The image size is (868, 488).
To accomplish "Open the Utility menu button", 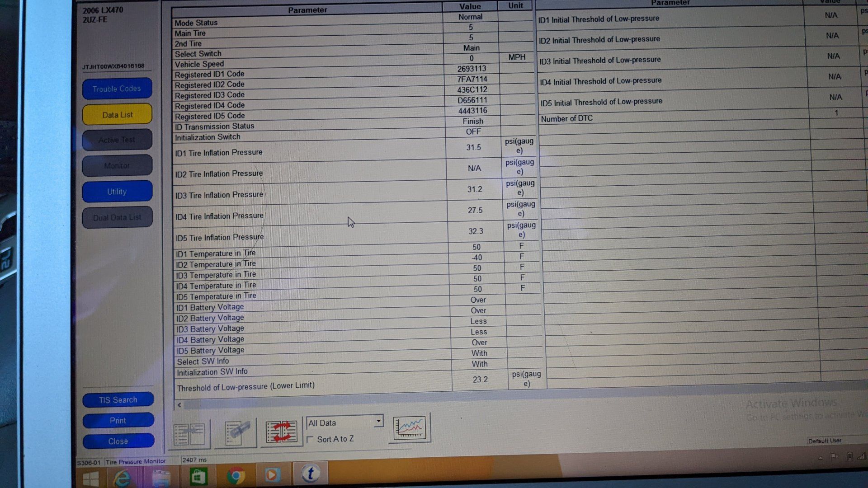I will 117,192.
